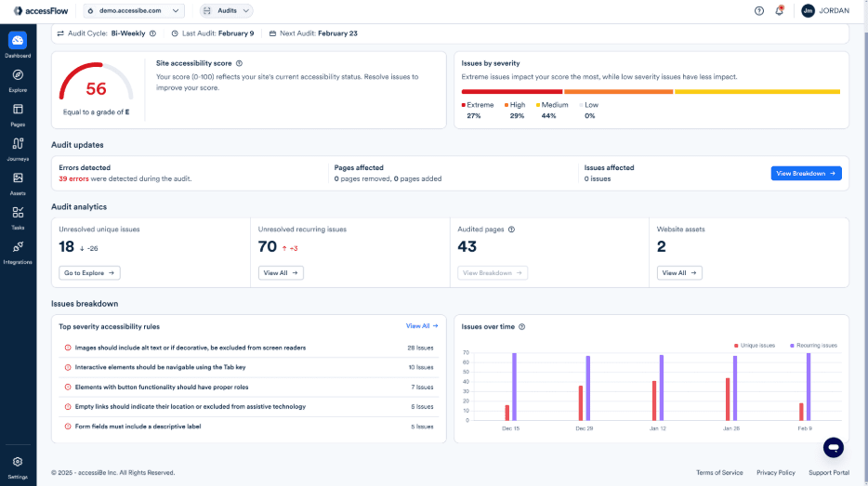Select the Empty links rule row
868x486 pixels.
pyautogui.click(x=248, y=406)
